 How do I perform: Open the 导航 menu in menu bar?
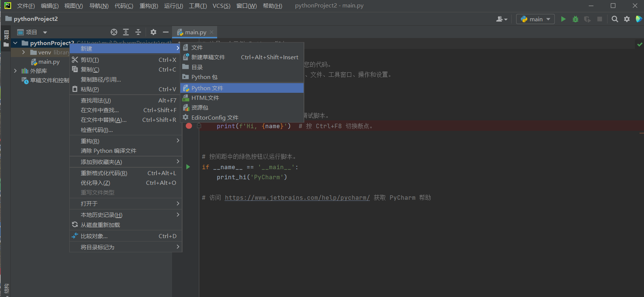pos(99,6)
